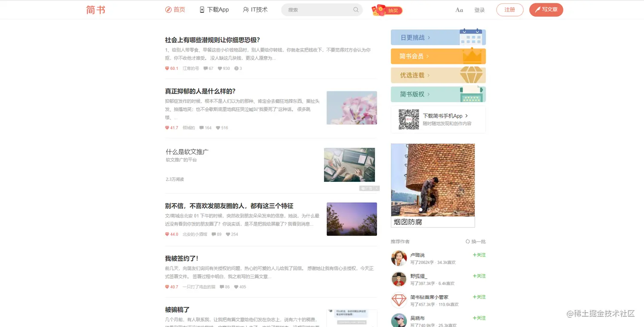The width and height of the screenshot is (644, 327).
Task: Click the search magnifier icon
Action: pos(356,10)
